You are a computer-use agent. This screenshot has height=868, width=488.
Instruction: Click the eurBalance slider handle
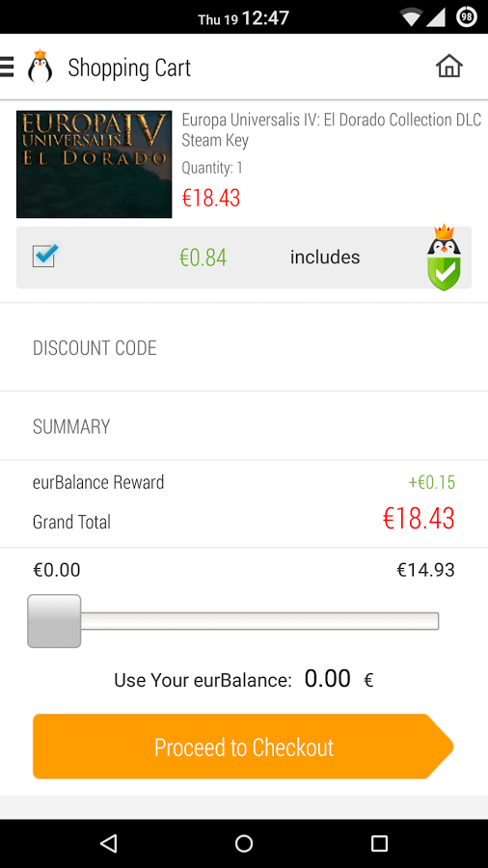coord(54,621)
